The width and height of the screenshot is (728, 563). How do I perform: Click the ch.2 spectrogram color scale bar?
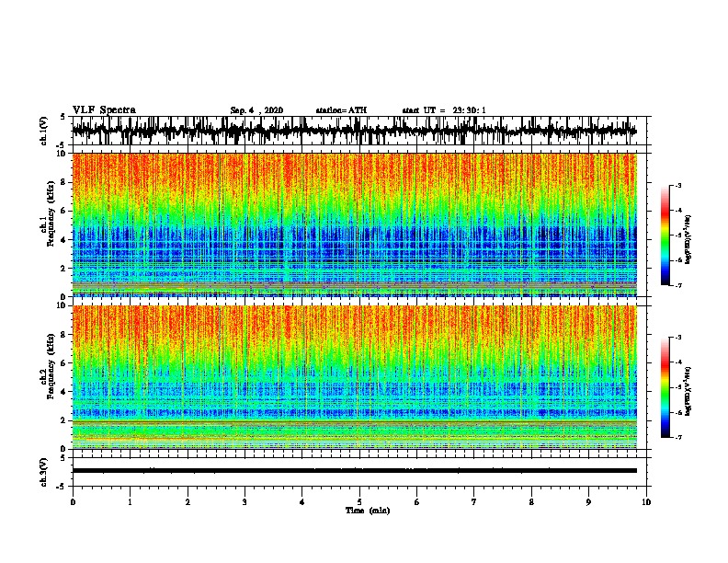click(x=665, y=387)
